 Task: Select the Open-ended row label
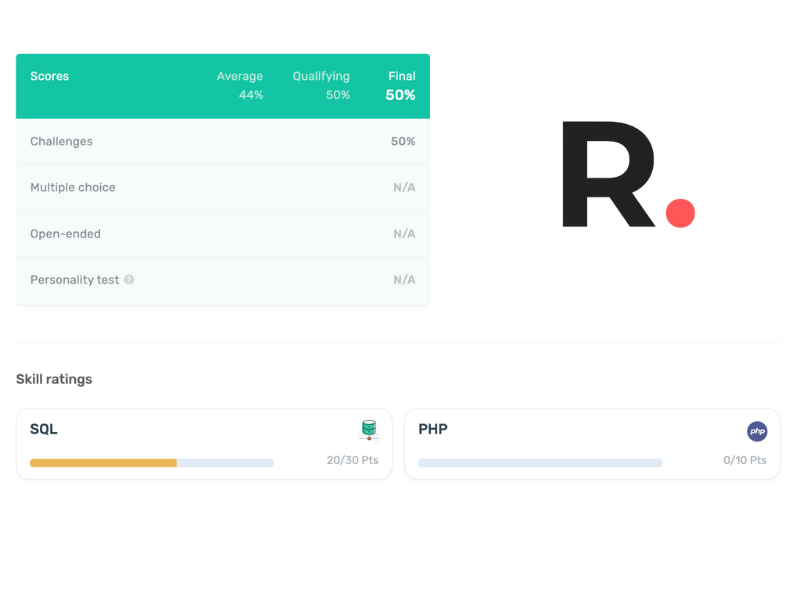(65, 234)
